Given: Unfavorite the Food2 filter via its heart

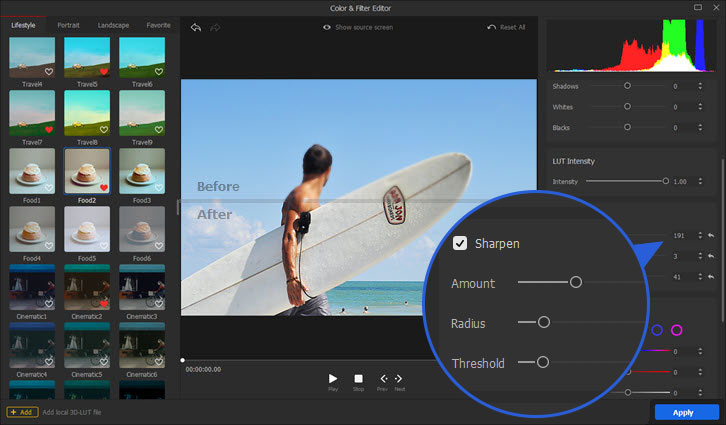Looking at the screenshot, I should [x=103, y=188].
